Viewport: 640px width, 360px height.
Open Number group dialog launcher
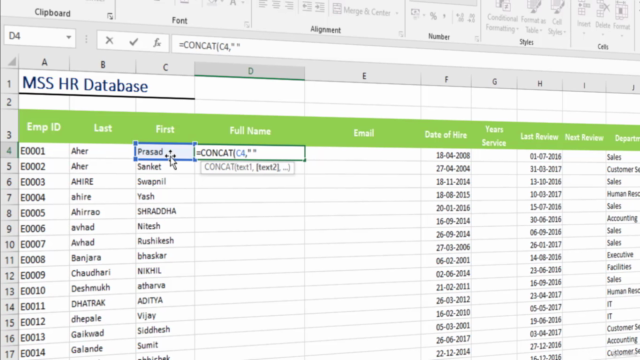[476, 39]
